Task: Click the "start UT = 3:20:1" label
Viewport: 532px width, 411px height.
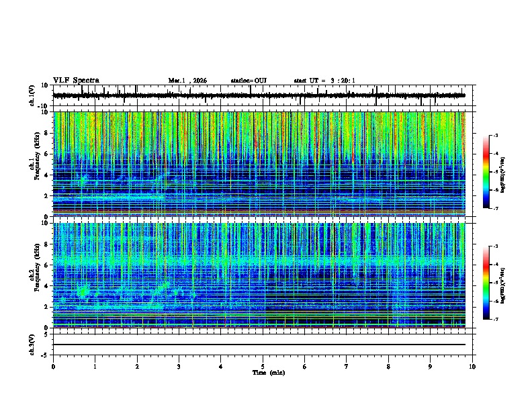Action: click(x=324, y=81)
